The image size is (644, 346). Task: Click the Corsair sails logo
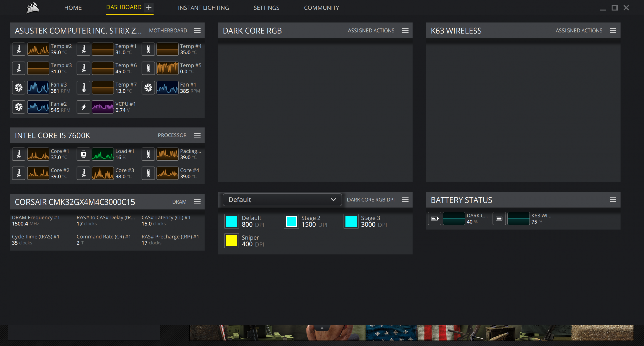[33, 8]
